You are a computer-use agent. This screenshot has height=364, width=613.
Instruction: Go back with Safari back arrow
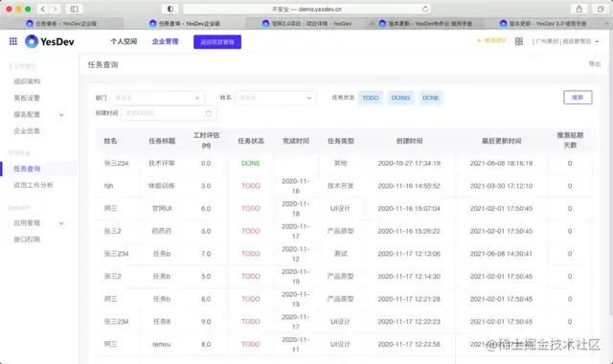(x=42, y=9)
